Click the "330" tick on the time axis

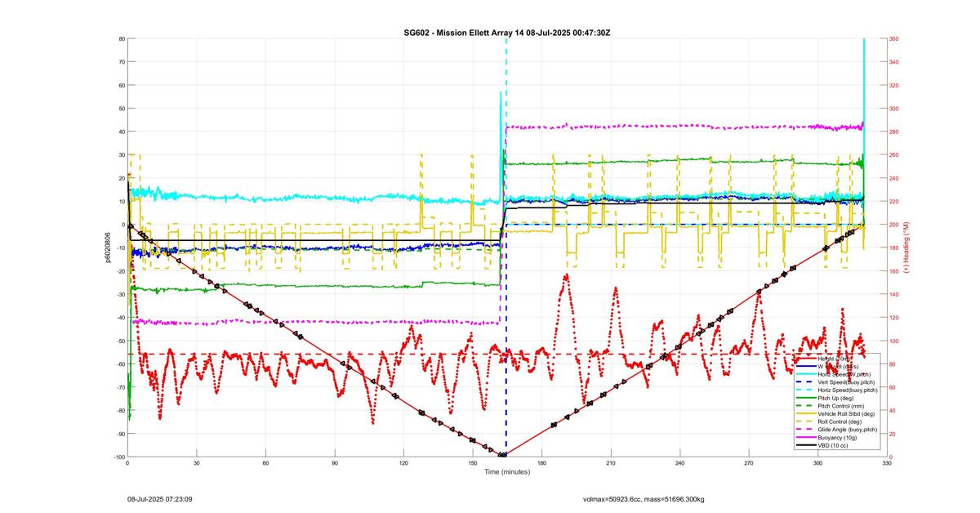tap(887, 463)
